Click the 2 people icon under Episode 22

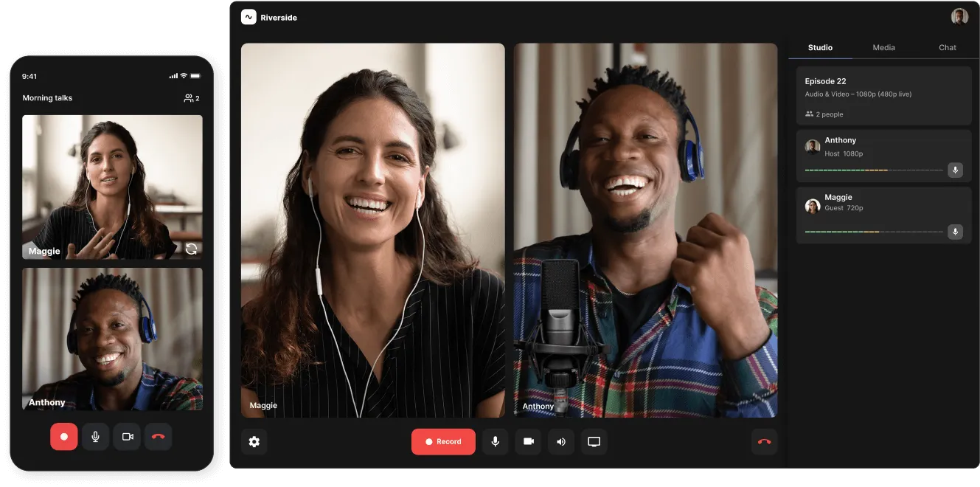[808, 114]
